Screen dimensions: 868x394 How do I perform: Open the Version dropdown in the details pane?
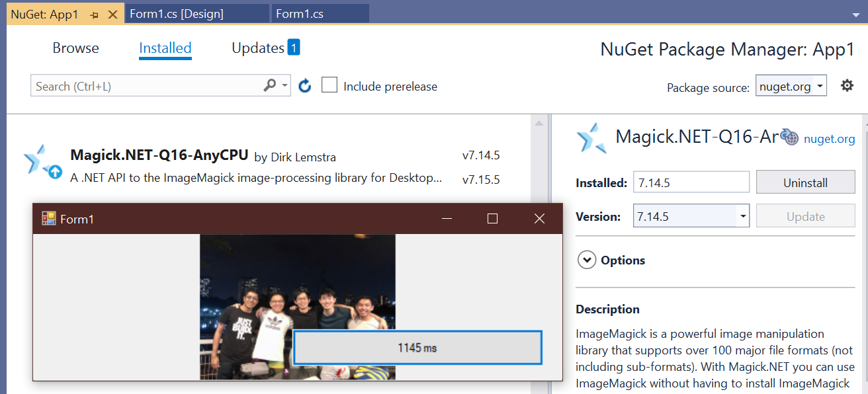point(742,216)
